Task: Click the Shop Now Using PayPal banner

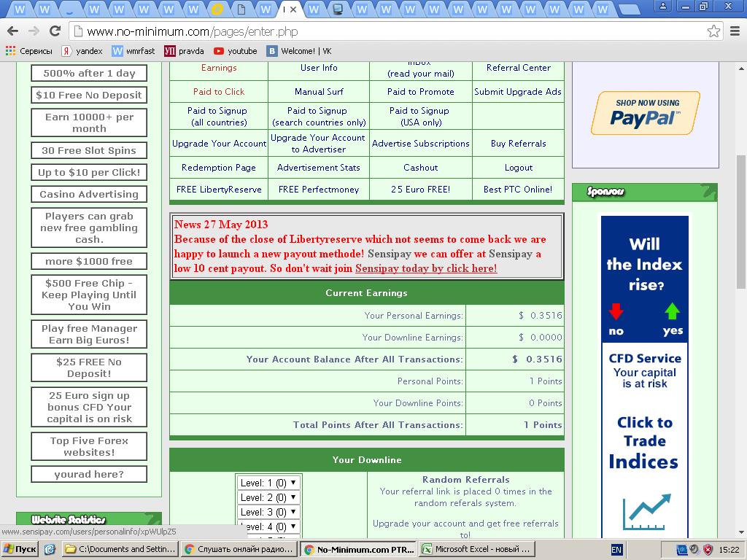Action: [646, 113]
